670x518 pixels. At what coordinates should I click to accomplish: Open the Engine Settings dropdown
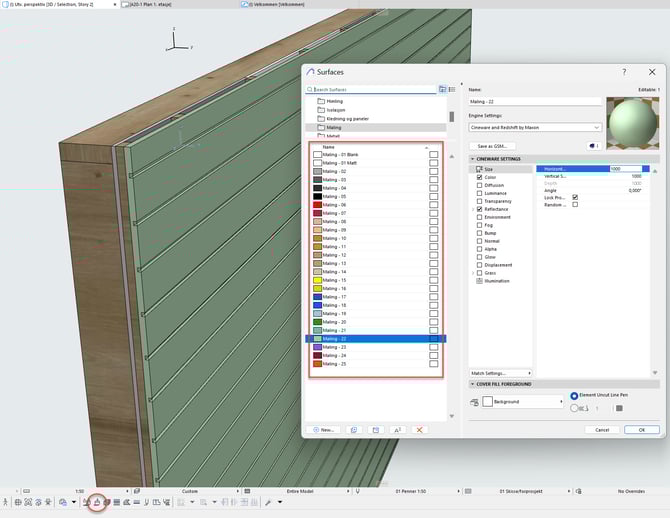click(534, 128)
